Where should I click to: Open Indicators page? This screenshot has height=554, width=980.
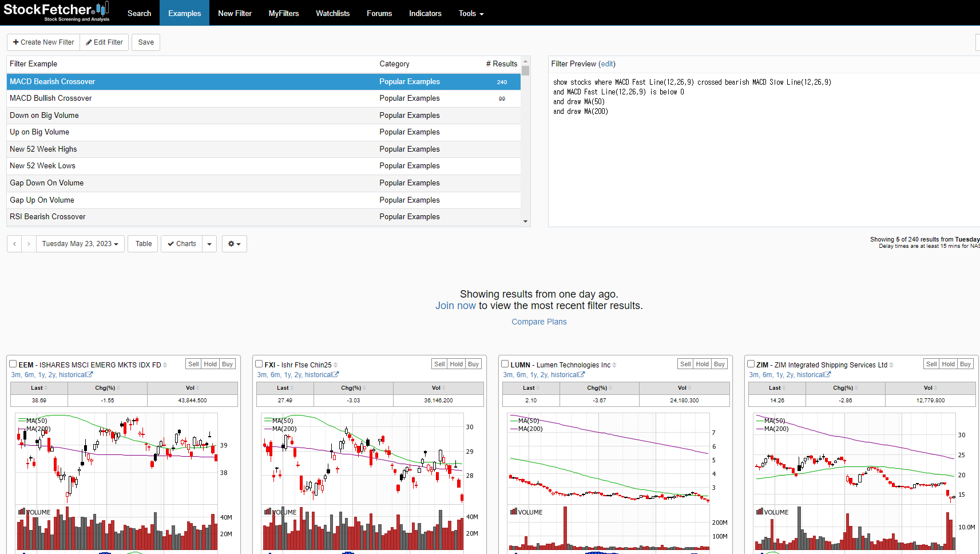click(x=425, y=13)
